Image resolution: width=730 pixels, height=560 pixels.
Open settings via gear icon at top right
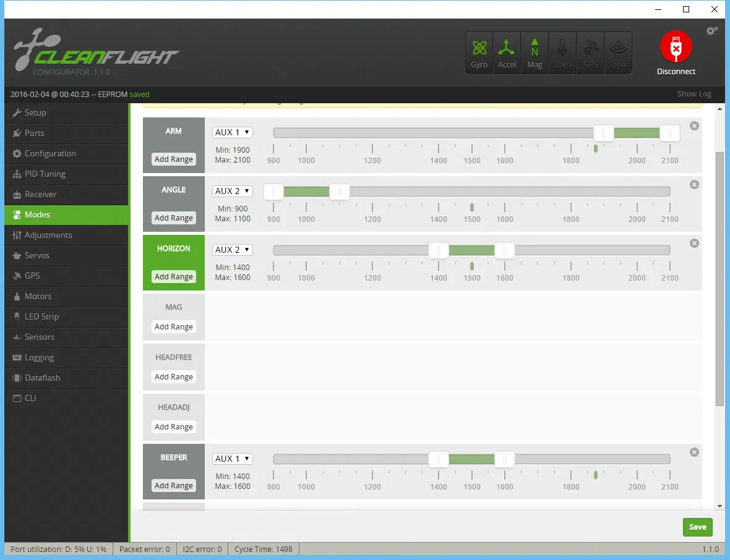click(712, 31)
